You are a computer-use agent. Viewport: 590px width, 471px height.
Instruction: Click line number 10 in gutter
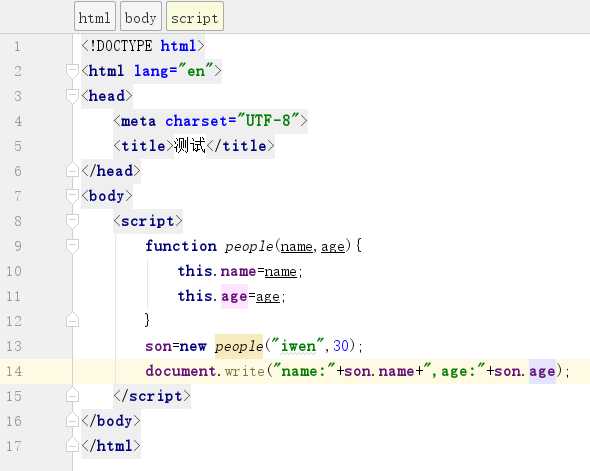coord(14,271)
